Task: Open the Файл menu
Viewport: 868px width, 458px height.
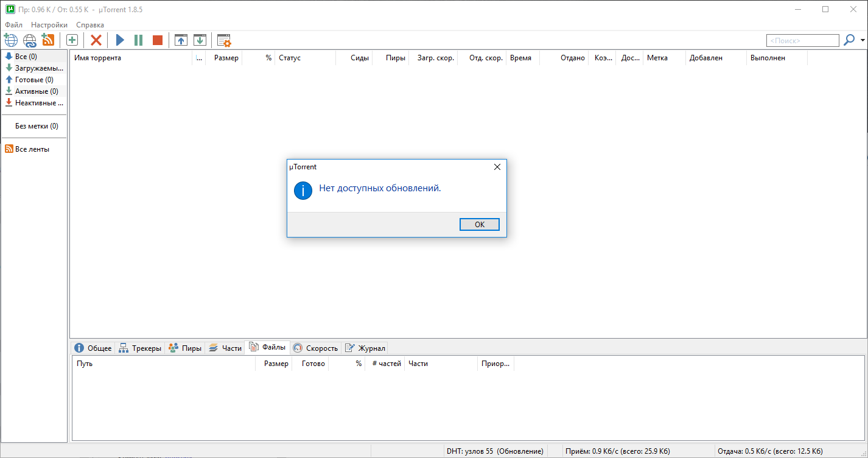Action: (x=13, y=25)
